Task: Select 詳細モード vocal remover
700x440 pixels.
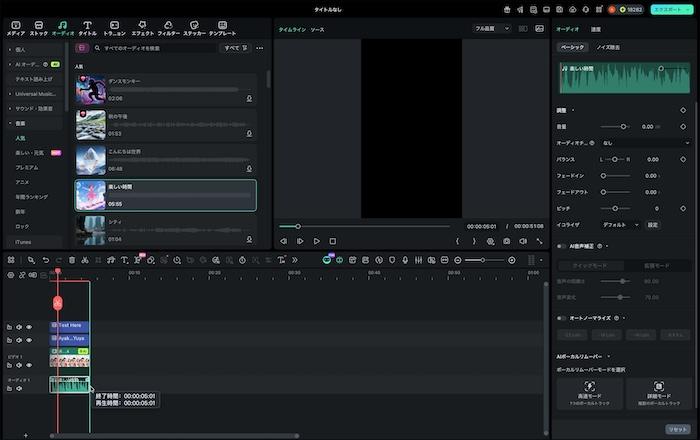Action: point(658,393)
